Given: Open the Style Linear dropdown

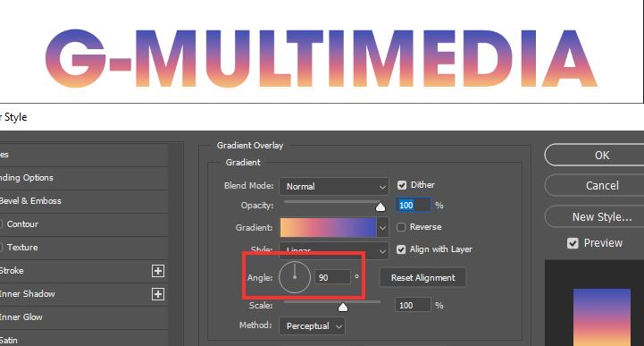Looking at the screenshot, I should [x=334, y=250].
